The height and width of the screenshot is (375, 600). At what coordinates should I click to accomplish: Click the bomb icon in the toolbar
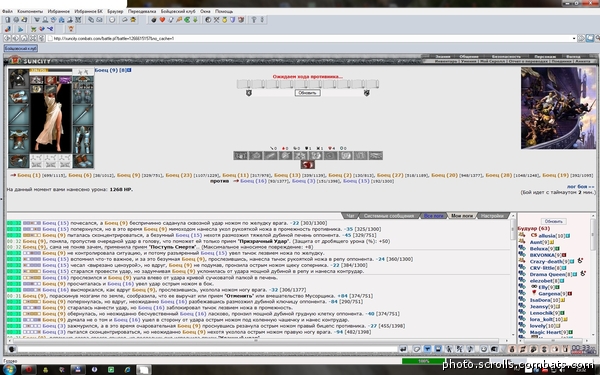click(154, 20)
